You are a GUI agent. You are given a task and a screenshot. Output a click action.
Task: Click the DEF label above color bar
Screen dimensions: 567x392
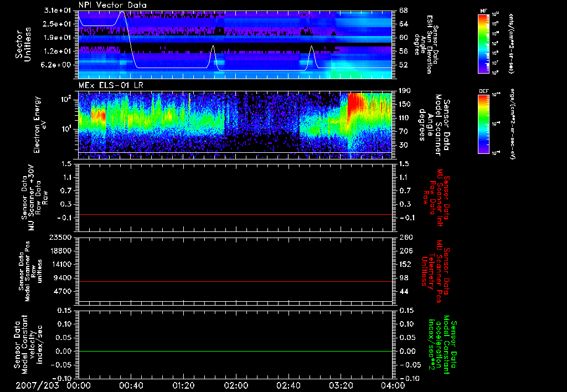(484, 91)
